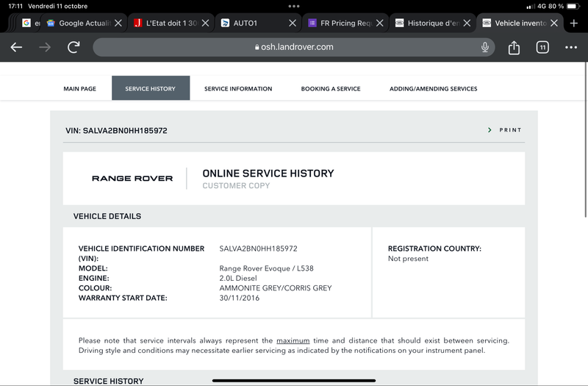
Task: Click 'Range Rover Evoque / L538' model value
Action: point(266,268)
